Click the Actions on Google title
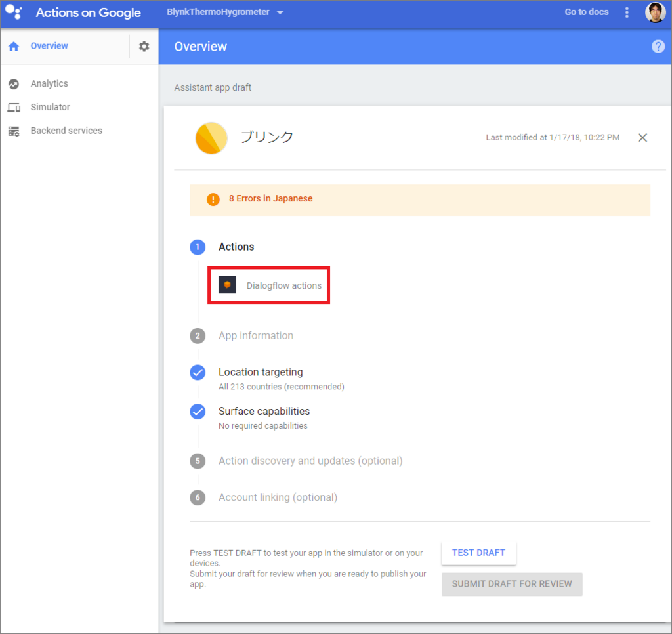This screenshot has height=634, width=672. coord(89,12)
